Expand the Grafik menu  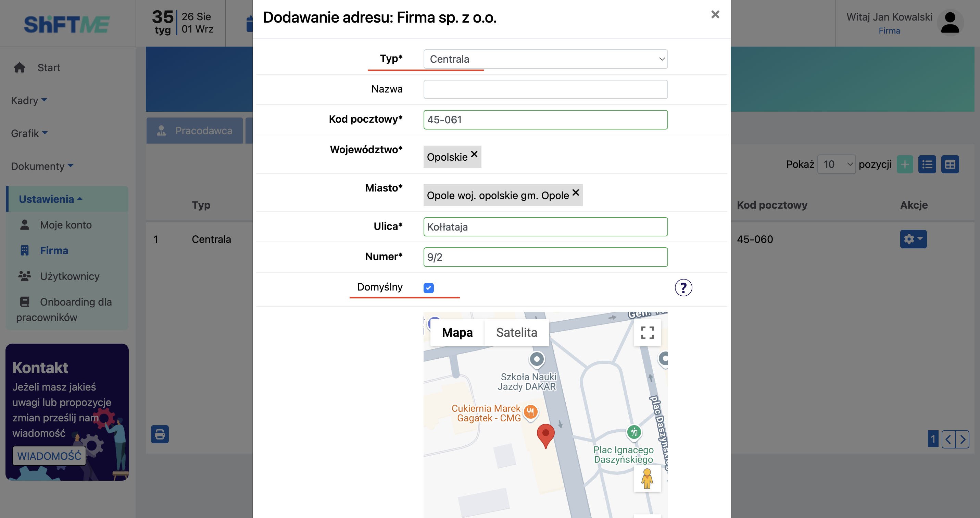click(29, 133)
